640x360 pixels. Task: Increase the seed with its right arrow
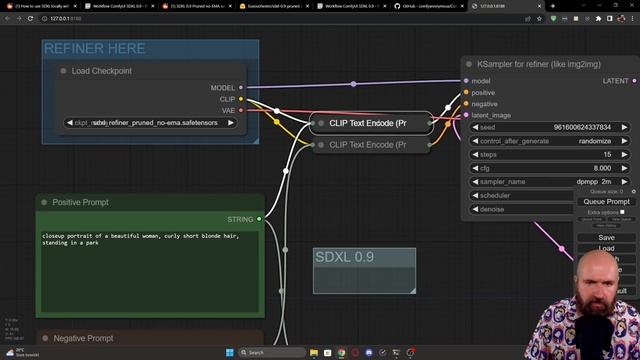[624, 127]
